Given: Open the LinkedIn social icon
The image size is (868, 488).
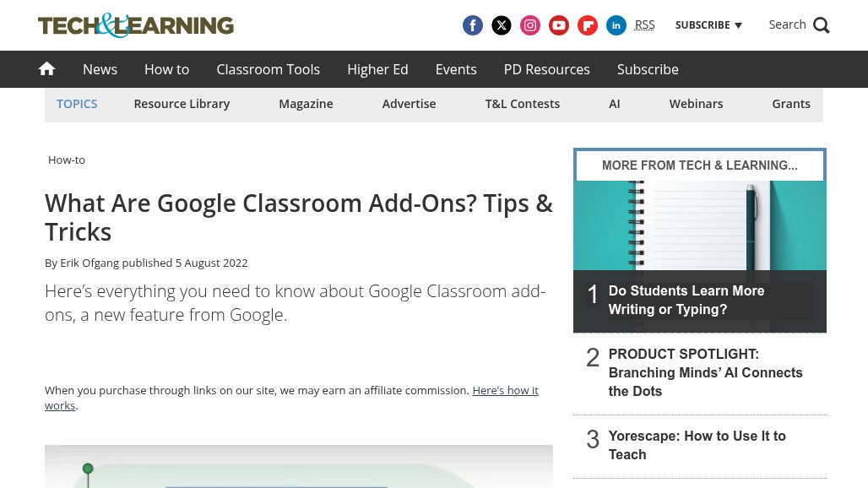Looking at the screenshot, I should pyautogui.click(x=616, y=25).
